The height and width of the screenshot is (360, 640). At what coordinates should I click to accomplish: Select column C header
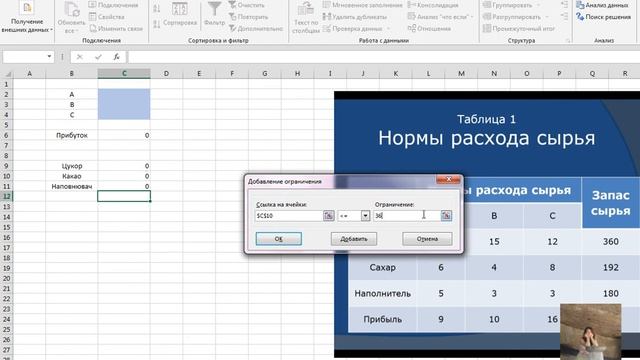pyautogui.click(x=124, y=73)
